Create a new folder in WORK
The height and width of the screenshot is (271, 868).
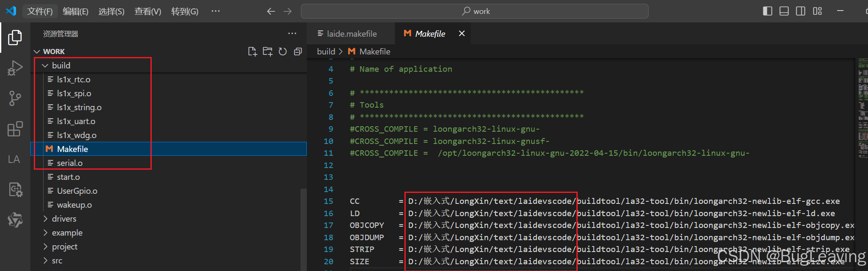pos(267,51)
